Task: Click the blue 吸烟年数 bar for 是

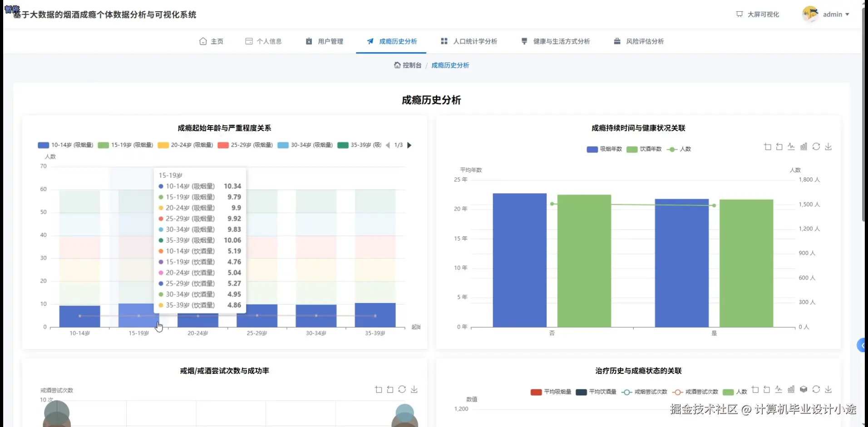Action: 682,263
